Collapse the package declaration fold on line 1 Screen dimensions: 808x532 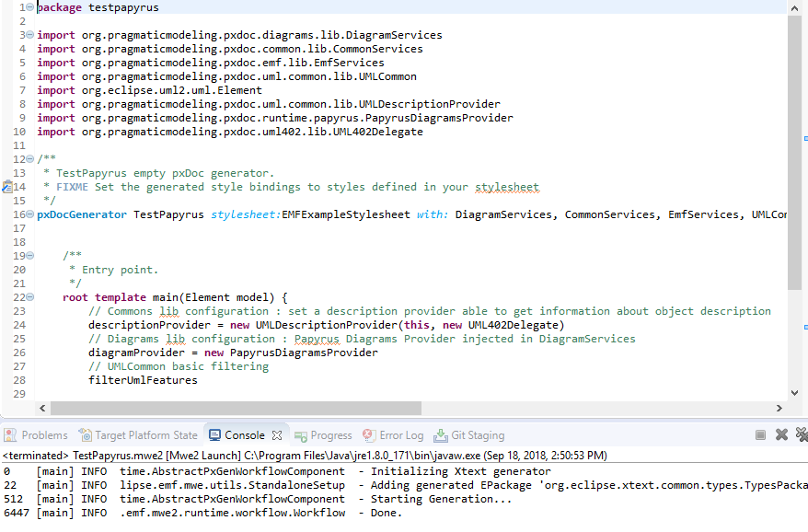tap(30, 7)
